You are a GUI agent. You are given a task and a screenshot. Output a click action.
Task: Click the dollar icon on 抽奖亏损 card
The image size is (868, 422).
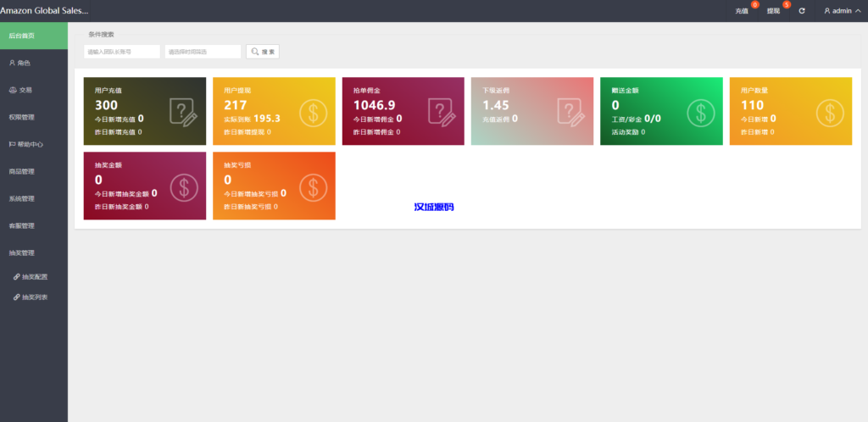(x=313, y=186)
